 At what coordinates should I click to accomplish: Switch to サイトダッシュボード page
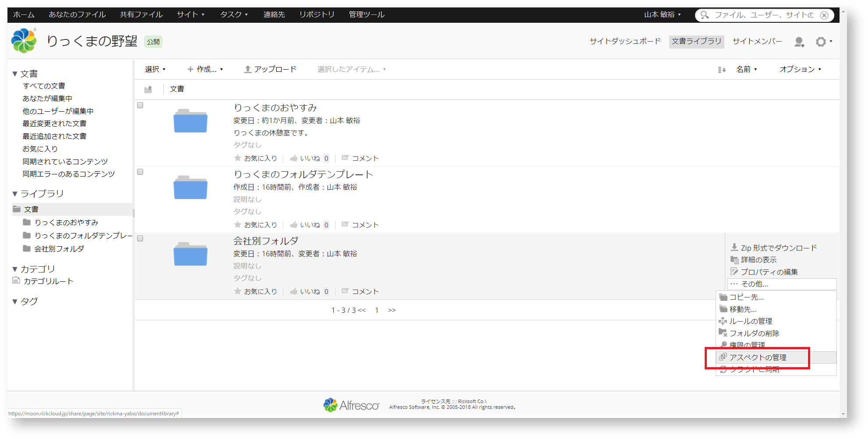tap(625, 41)
